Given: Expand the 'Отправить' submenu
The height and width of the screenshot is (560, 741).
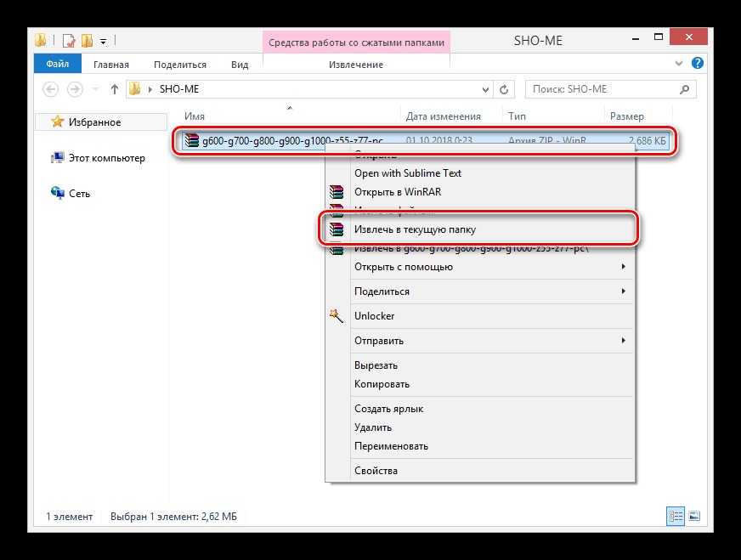Looking at the screenshot, I should pos(623,341).
